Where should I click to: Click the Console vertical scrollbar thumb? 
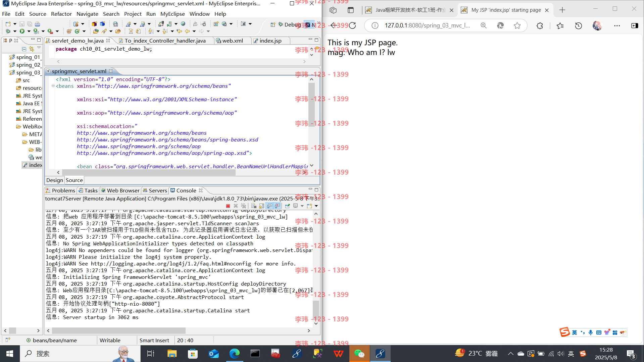point(316,311)
